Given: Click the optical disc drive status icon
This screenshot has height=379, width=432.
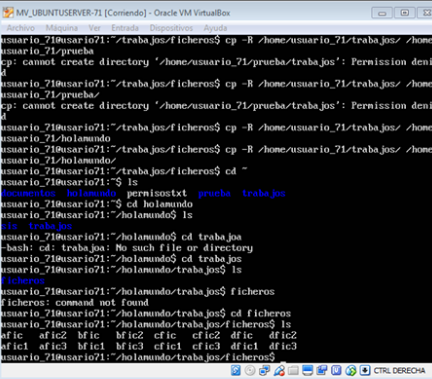Looking at the screenshot, I should [x=250, y=370].
